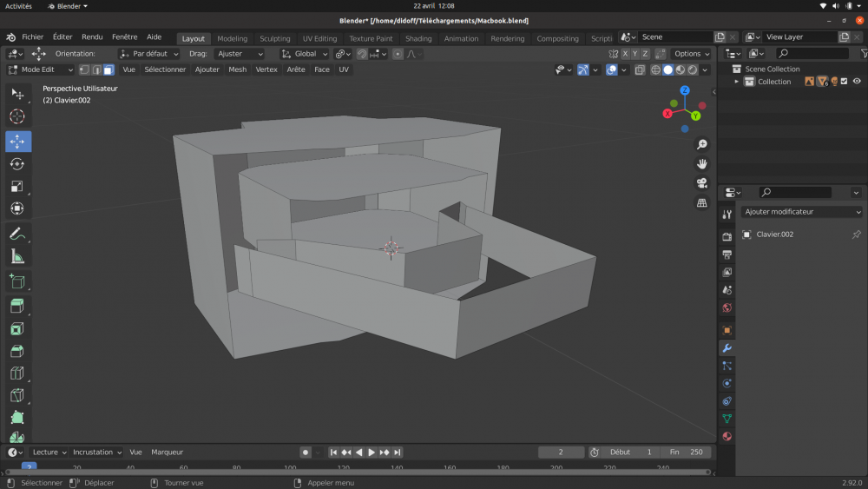Switch to wireframe shading

click(655, 69)
